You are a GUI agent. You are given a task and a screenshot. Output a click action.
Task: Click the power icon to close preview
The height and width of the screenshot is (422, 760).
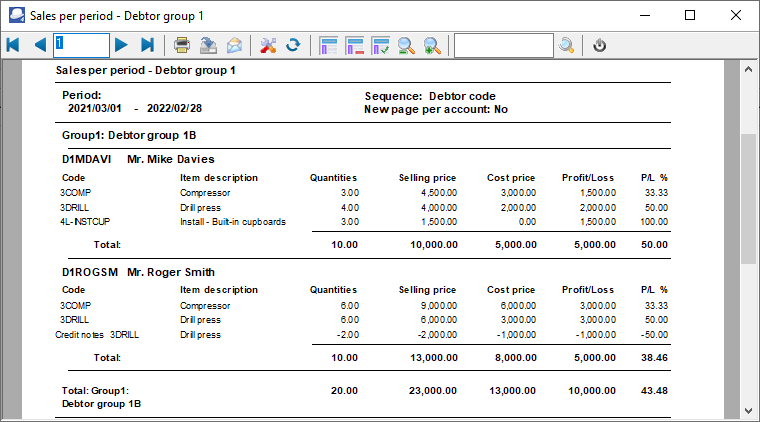(600, 45)
